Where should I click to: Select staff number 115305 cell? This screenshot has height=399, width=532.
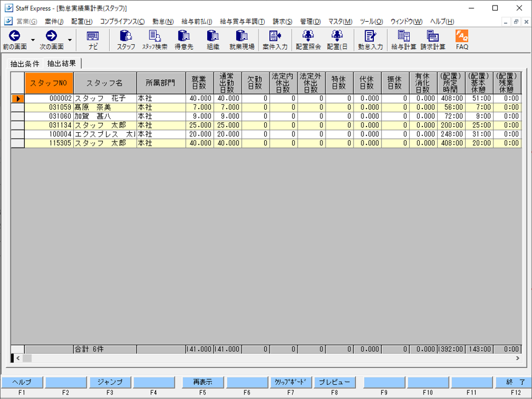tap(49, 143)
